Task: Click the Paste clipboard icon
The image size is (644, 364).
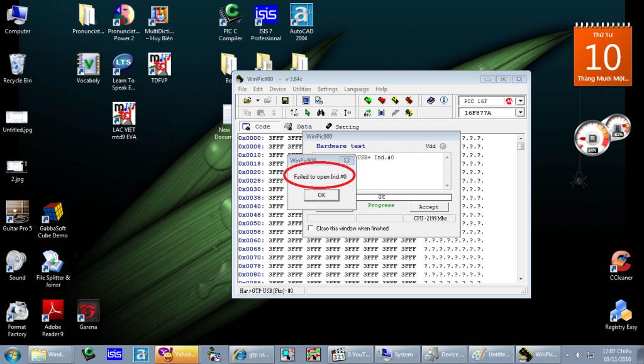Action: pos(260,113)
